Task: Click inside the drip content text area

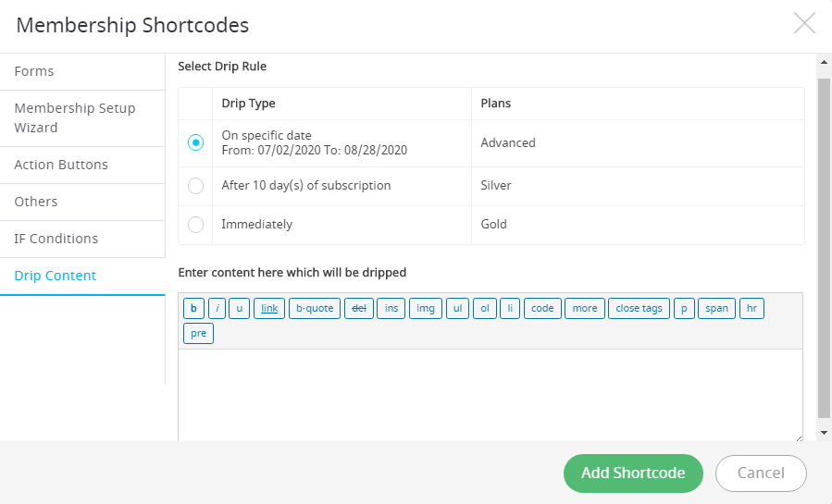Action: [491, 395]
